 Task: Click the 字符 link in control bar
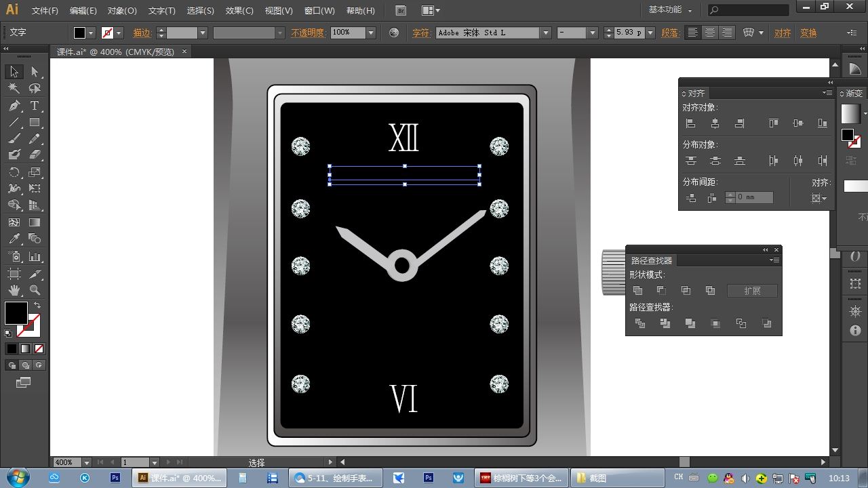[x=421, y=33]
